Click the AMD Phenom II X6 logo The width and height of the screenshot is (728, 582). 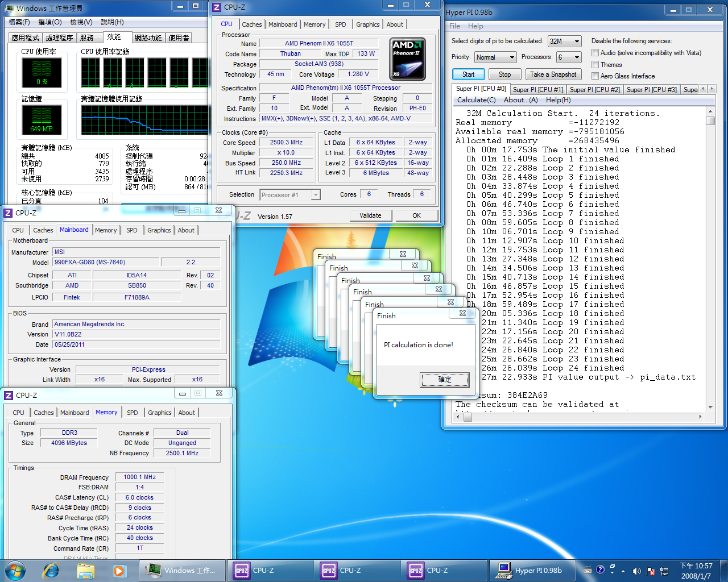(x=407, y=59)
